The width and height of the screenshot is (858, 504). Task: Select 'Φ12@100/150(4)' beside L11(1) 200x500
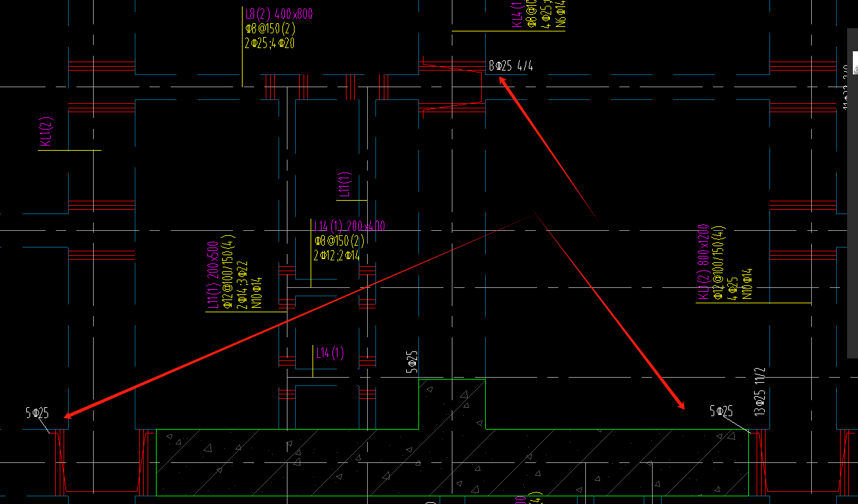click(x=228, y=271)
